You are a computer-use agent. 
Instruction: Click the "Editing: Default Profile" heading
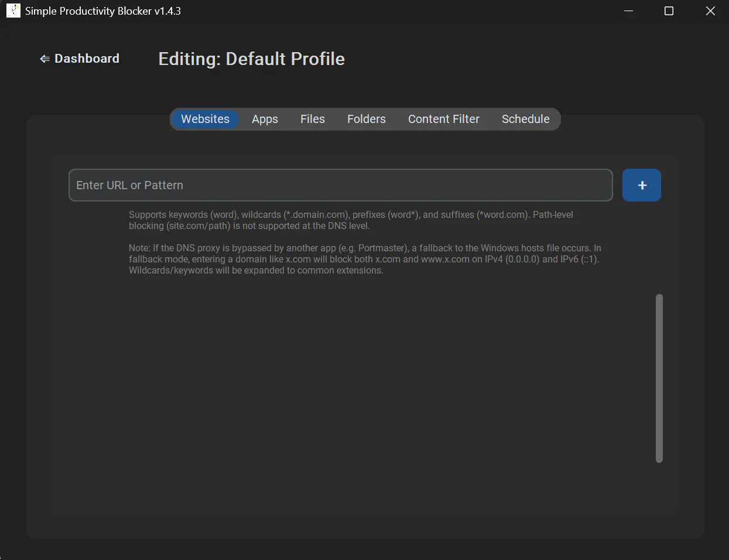coord(252,59)
